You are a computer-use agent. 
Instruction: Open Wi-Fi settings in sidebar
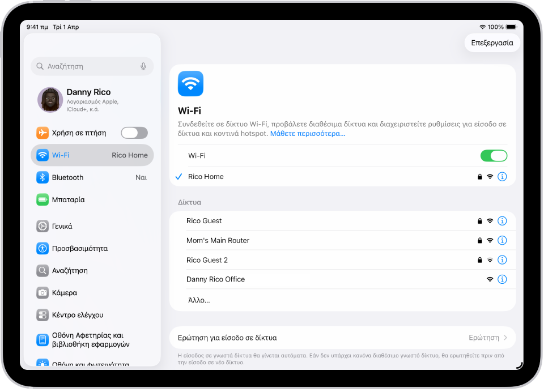[x=92, y=155]
